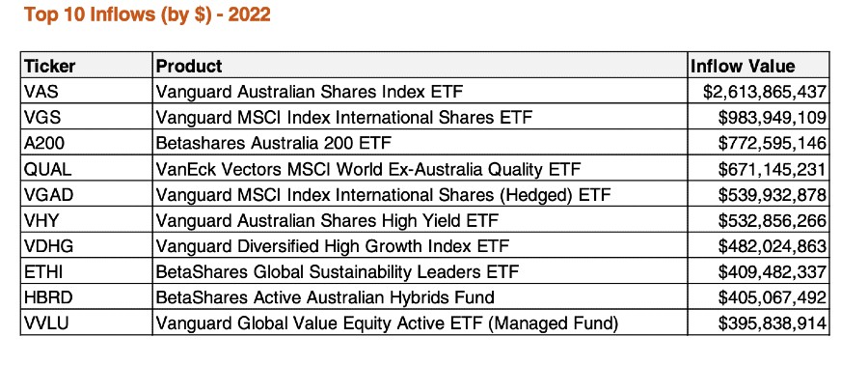
Task: Click the Top 10 Inflows 2022 title
Action: [148, 14]
